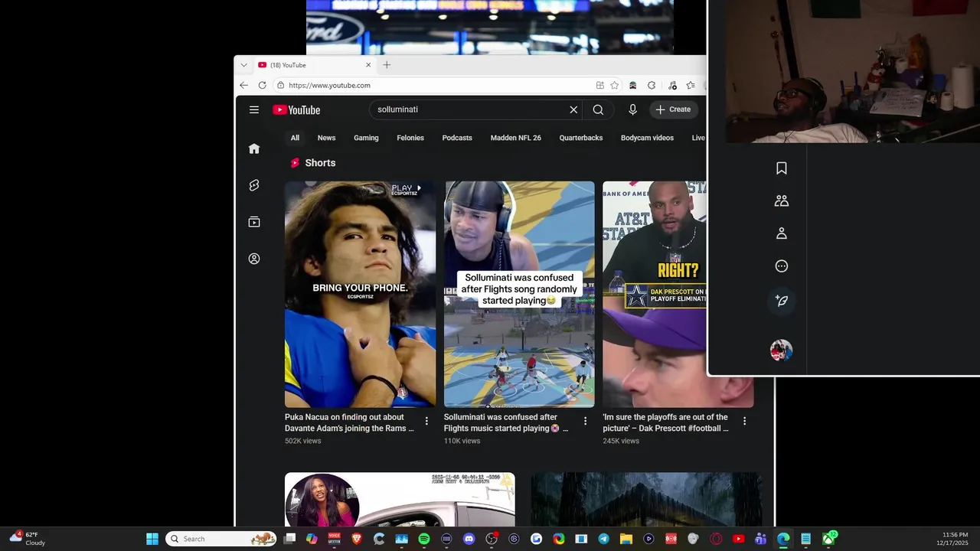This screenshot has width=980, height=551.
Task: Close the (18) YouTube tab
Action: [368, 65]
